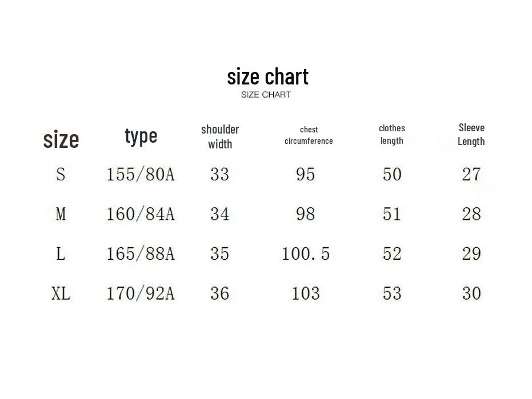Select the 'clothes length' column header
This screenshot has height=399, width=532.
click(392, 134)
